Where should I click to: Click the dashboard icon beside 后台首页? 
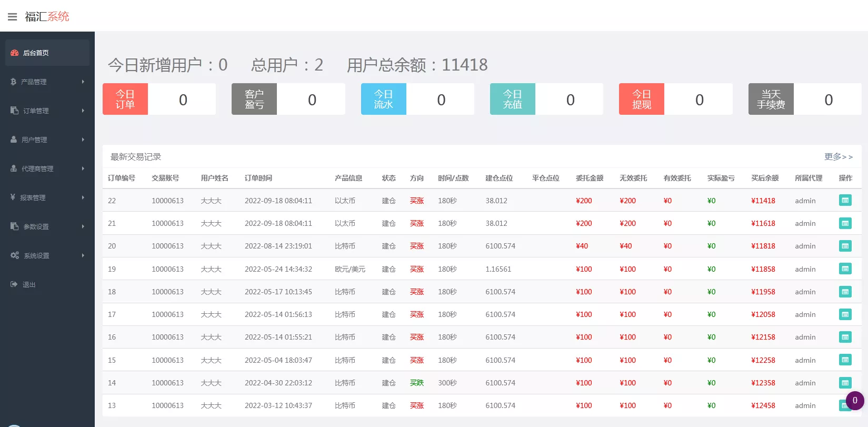pos(15,53)
